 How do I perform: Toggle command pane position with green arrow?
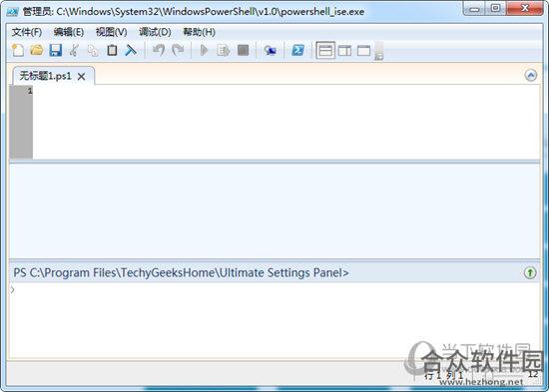pyautogui.click(x=530, y=272)
